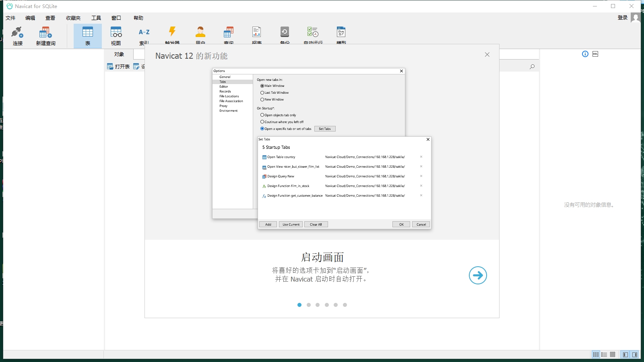Jump to the third slide pagination dot
Image resolution: width=644 pixels, height=362 pixels.
point(318,305)
